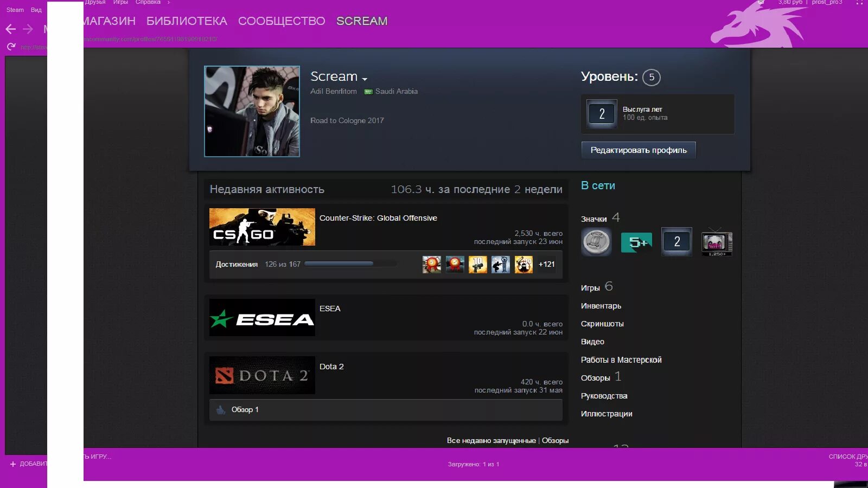Switch to the SCREAM tab
The image size is (868, 488).
pos(362,21)
